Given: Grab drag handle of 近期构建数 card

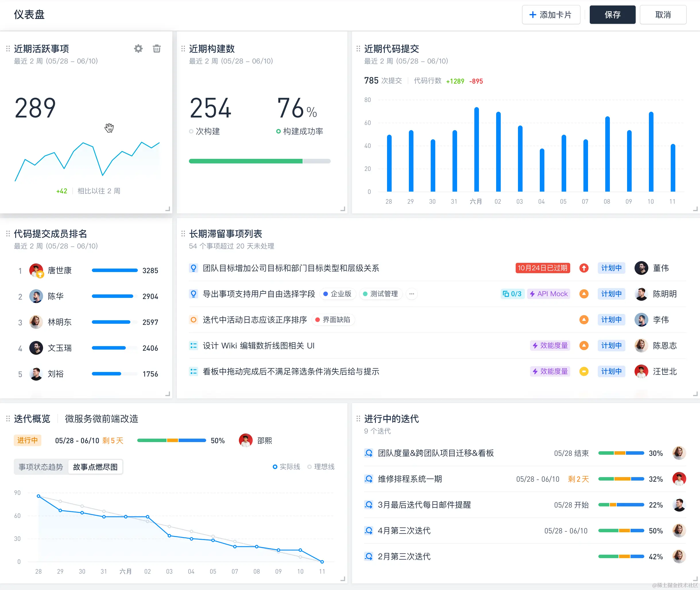Looking at the screenshot, I should click(x=183, y=49).
